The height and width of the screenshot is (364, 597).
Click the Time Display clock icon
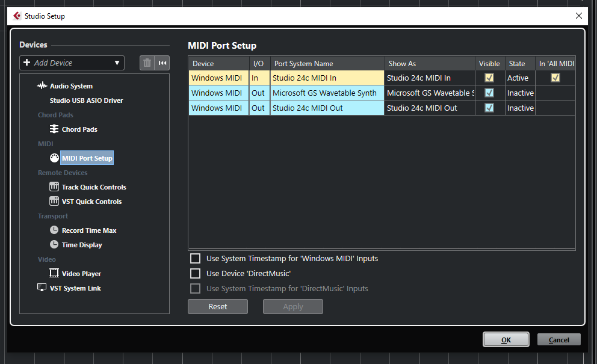point(54,244)
